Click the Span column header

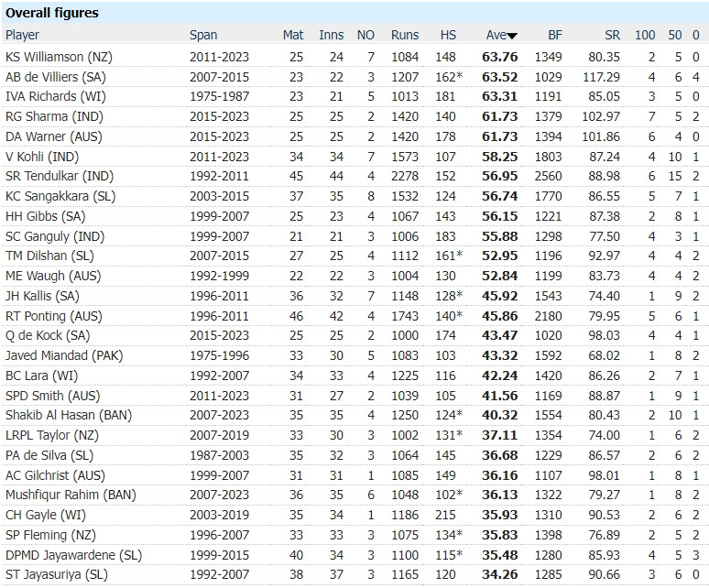point(203,35)
